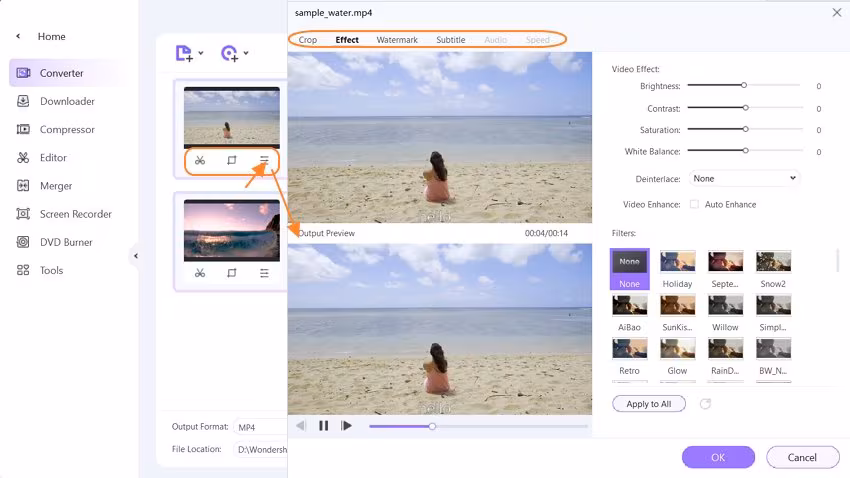Pause the video preview
Image resolution: width=850 pixels, height=478 pixels.
(324, 426)
